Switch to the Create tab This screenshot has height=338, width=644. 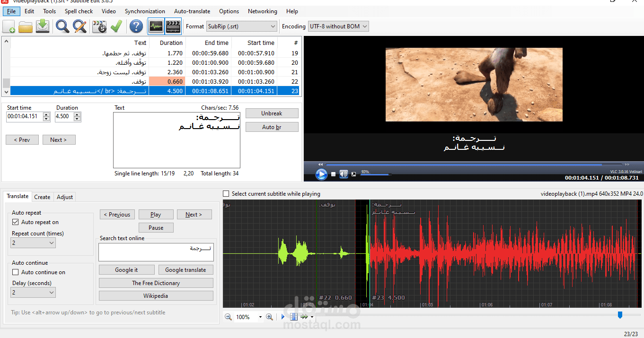tap(42, 197)
